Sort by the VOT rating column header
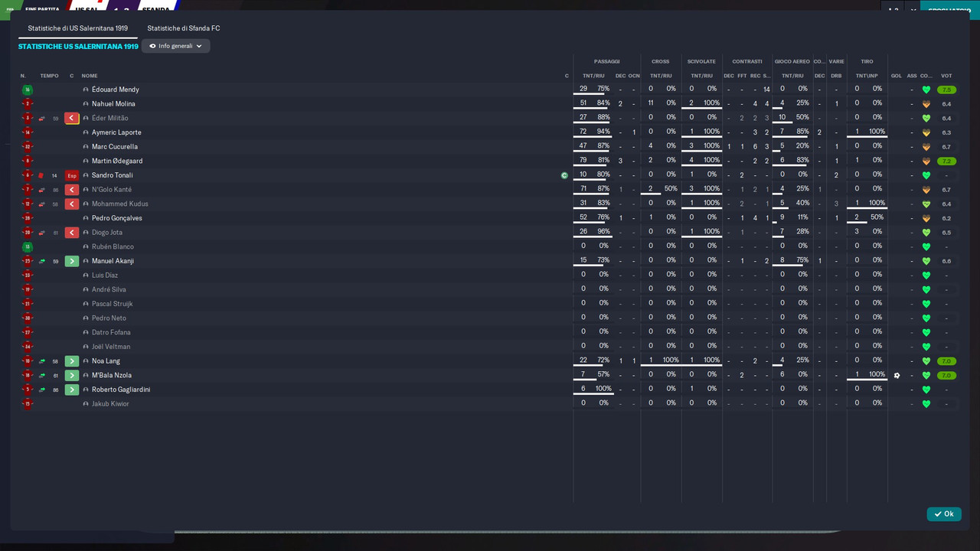This screenshot has height=551, width=980. pos(946,76)
